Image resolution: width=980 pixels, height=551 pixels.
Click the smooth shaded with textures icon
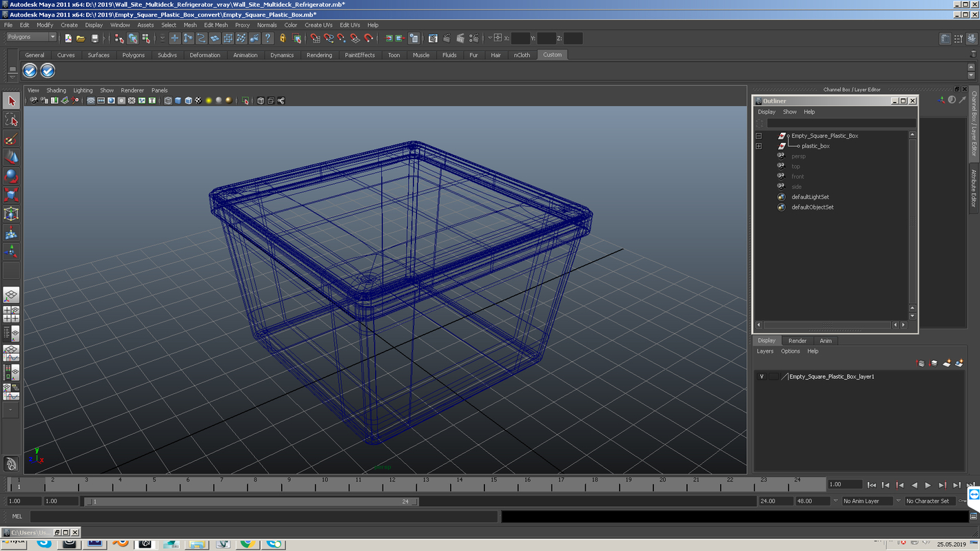tap(189, 101)
